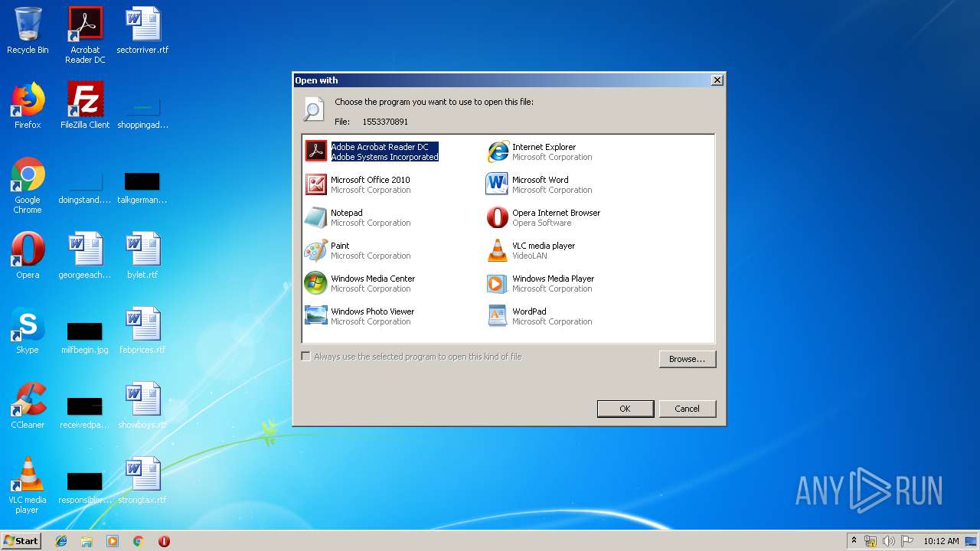Select bylet.rtf desktop file
Screen dimensions: 980x551
142,256
